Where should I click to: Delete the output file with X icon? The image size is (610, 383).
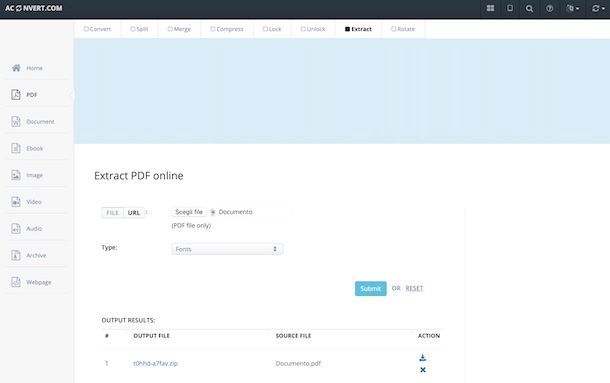[x=422, y=369]
